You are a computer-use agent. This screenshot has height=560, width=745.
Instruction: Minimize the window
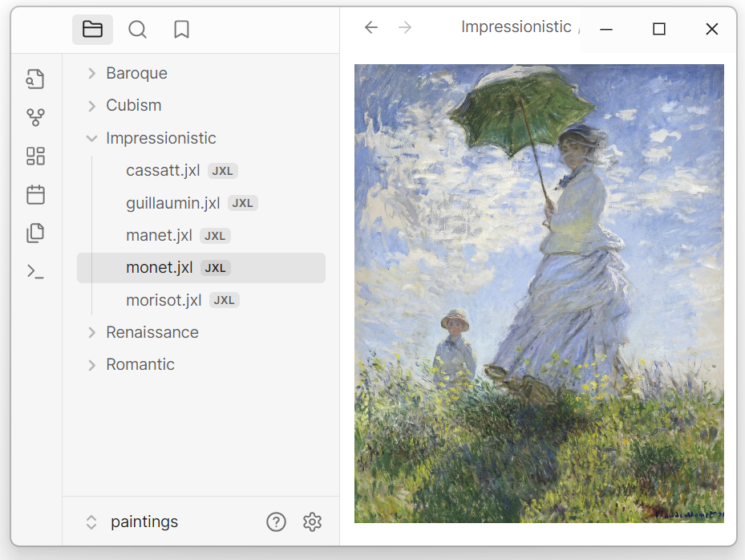[x=605, y=30]
